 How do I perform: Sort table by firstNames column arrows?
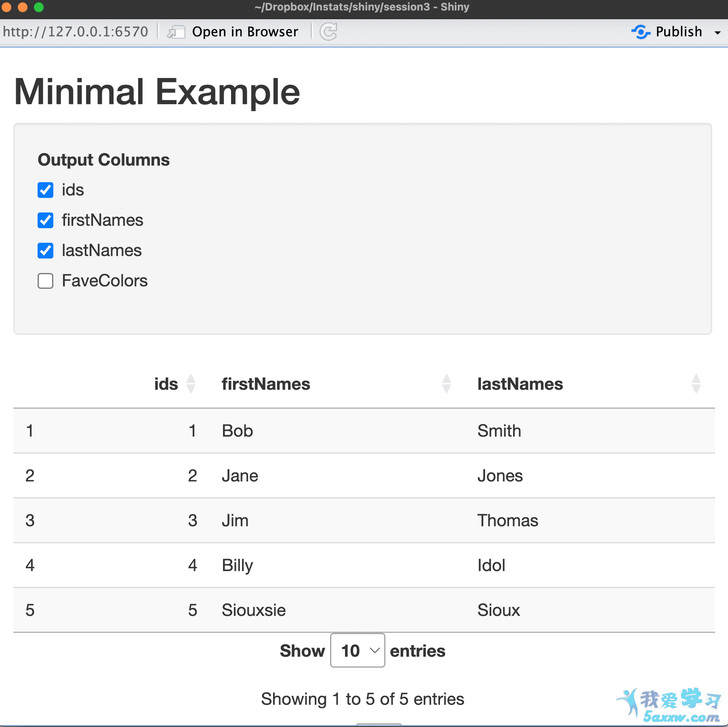pyautogui.click(x=446, y=384)
